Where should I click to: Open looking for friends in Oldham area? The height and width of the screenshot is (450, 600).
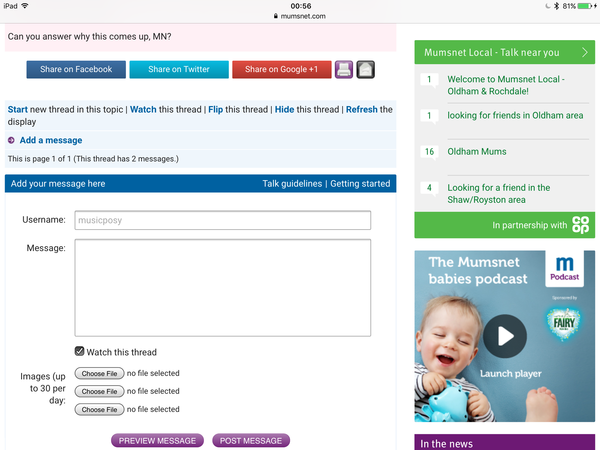tap(515, 116)
